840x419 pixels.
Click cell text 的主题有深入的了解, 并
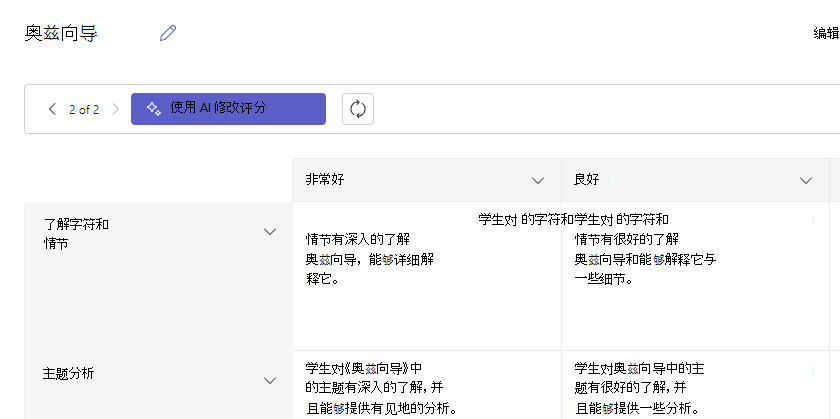[x=374, y=387]
